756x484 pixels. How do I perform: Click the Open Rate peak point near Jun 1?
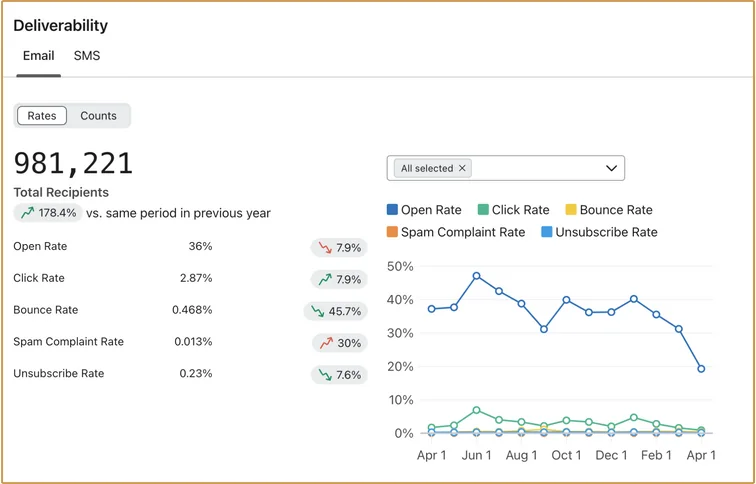point(476,276)
